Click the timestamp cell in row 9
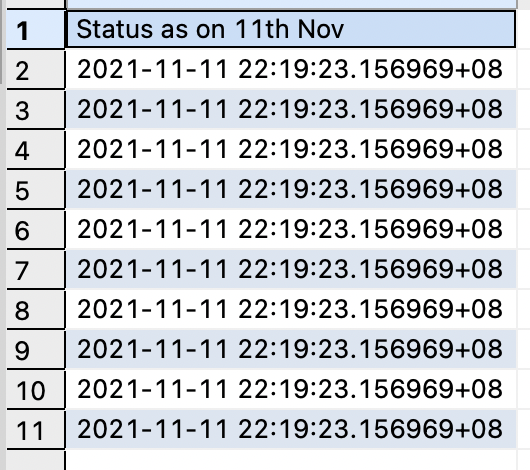 point(291,349)
